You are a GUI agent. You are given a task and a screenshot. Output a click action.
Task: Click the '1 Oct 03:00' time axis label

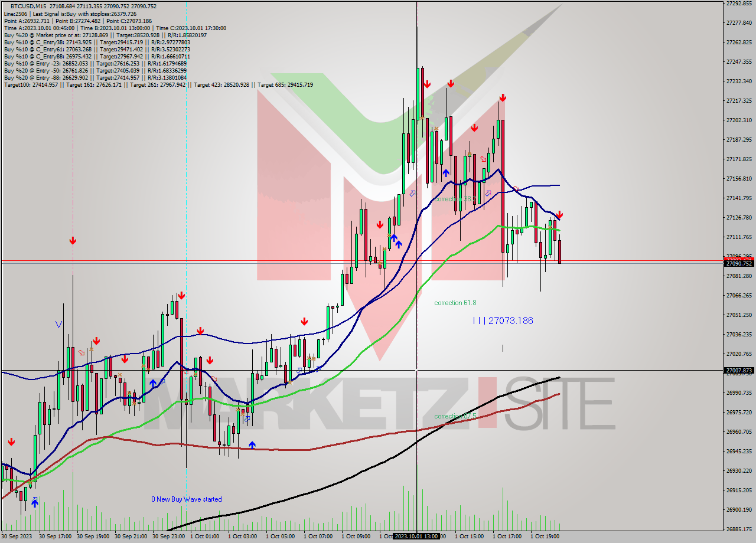242,537
